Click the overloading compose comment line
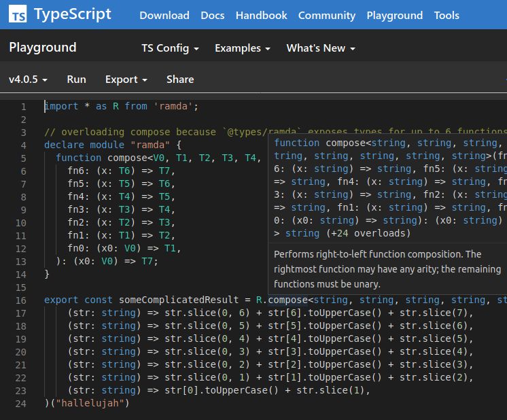 (x=275, y=132)
